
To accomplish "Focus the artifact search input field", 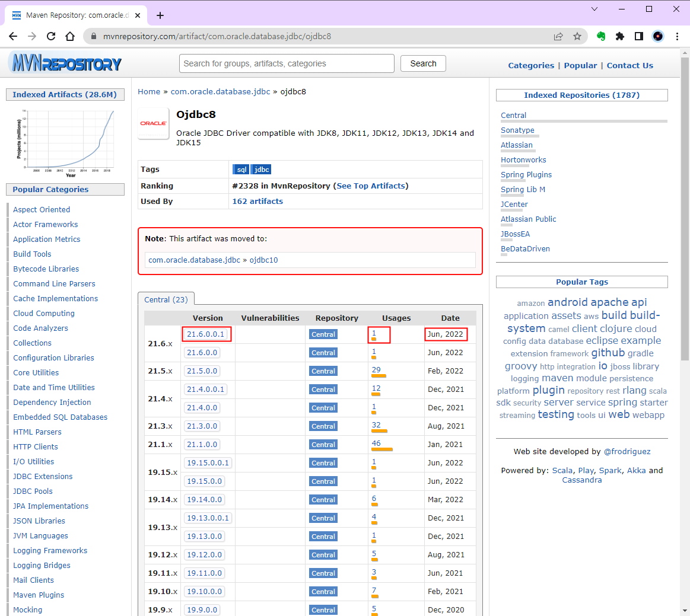I will click(x=287, y=64).
